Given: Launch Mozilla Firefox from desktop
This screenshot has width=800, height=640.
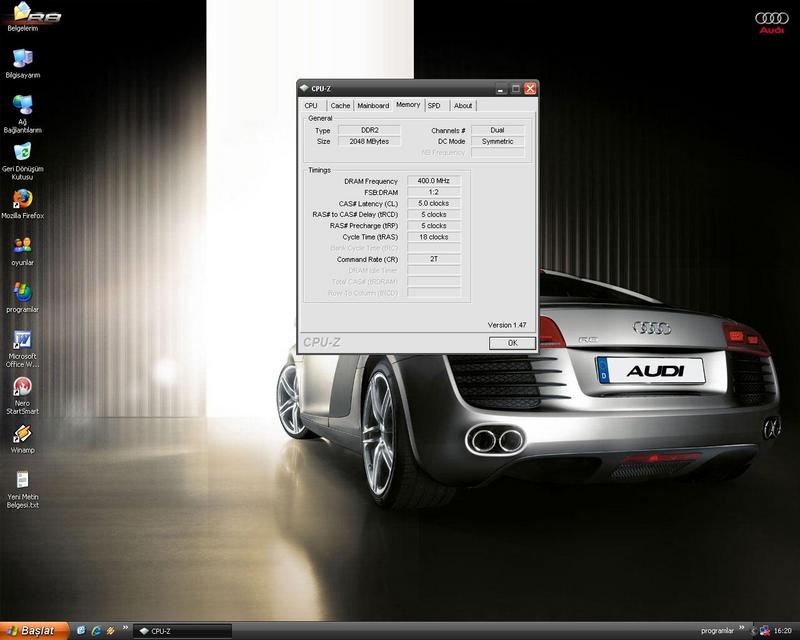Looking at the screenshot, I should [x=22, y=204].
